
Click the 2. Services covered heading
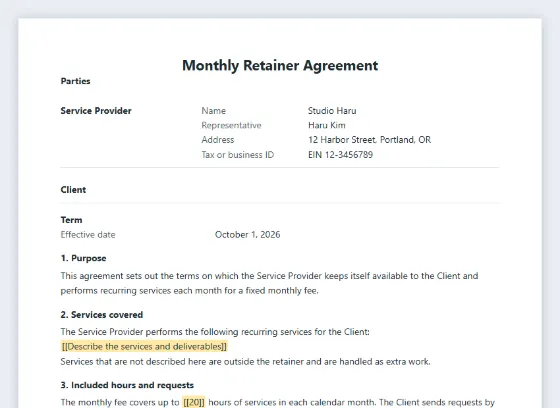coord(102,315)
